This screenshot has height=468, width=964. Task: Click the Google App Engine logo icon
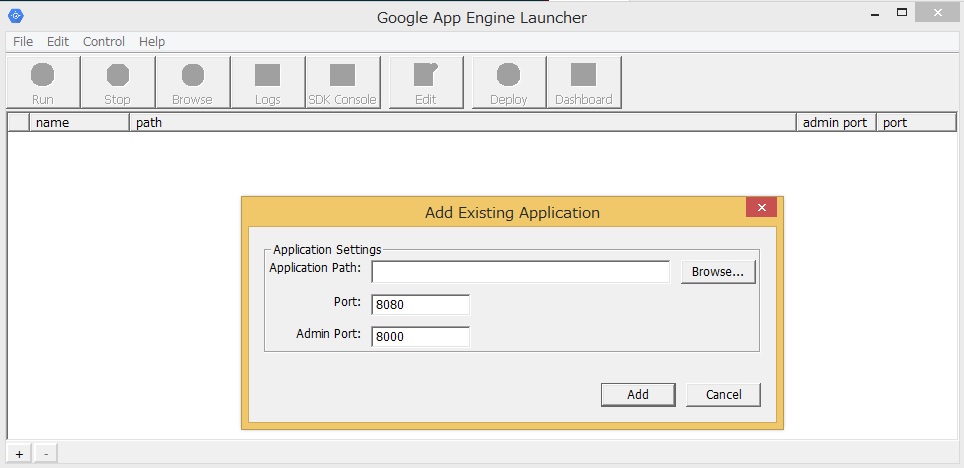click(x=15, y=17)
